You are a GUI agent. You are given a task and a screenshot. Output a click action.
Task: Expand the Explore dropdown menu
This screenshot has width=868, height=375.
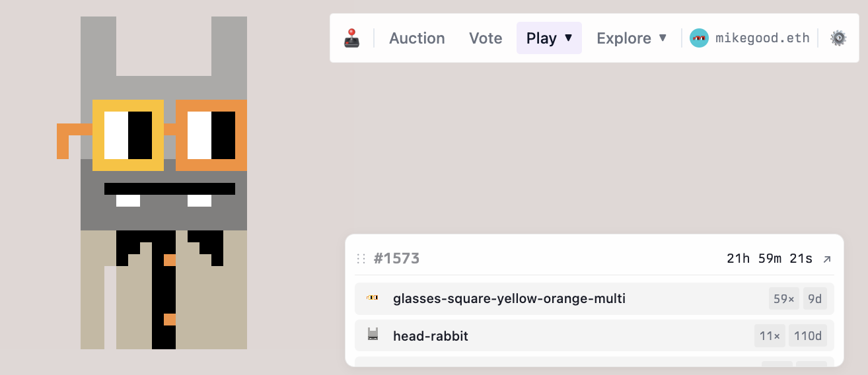coord(632,38)
